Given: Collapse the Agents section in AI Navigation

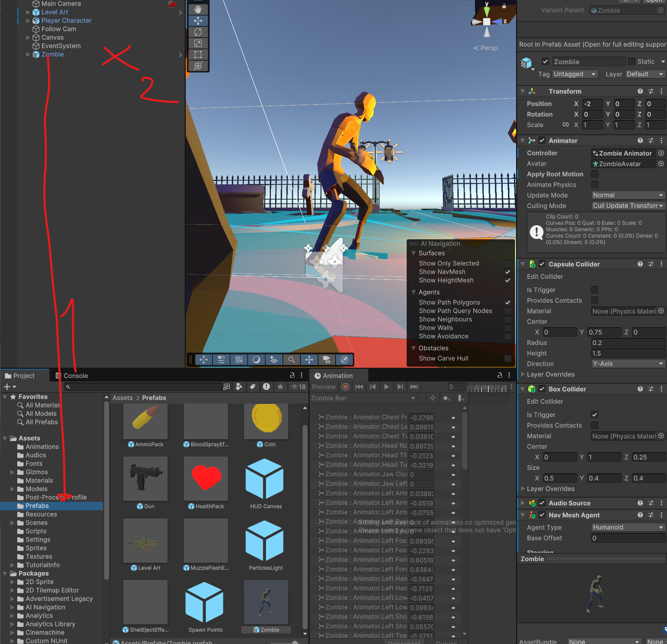Looking at the screenshot, I should (414, 292).
